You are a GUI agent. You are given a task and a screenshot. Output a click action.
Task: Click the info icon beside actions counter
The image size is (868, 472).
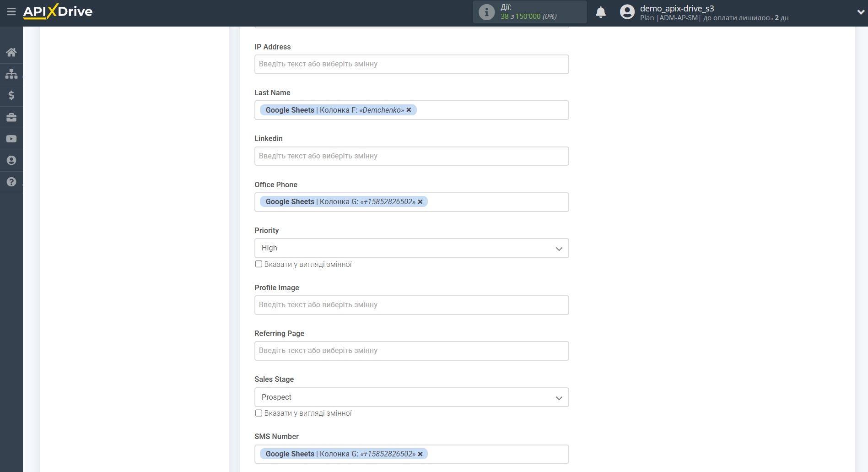[x=486, y=12]
